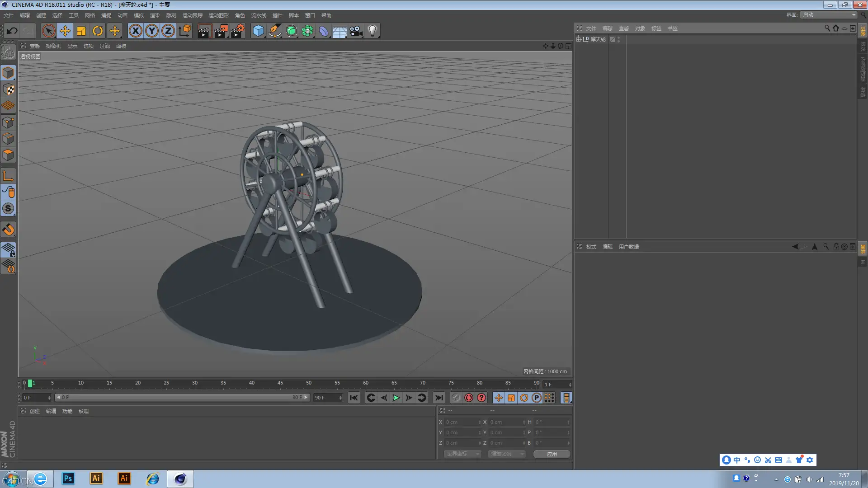Enable the axis L-shaped mode icon
Screen dimensions: 868x488
click(8, 175)
